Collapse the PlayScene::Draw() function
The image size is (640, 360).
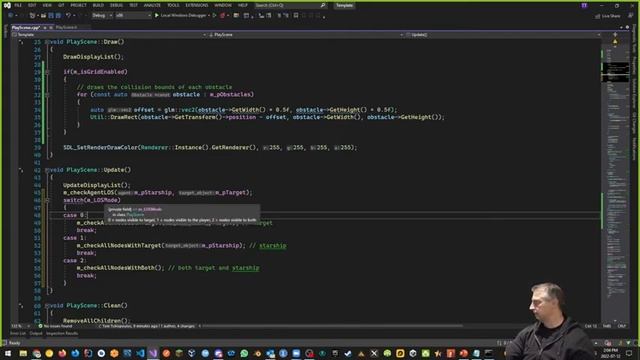click(47, 42)
